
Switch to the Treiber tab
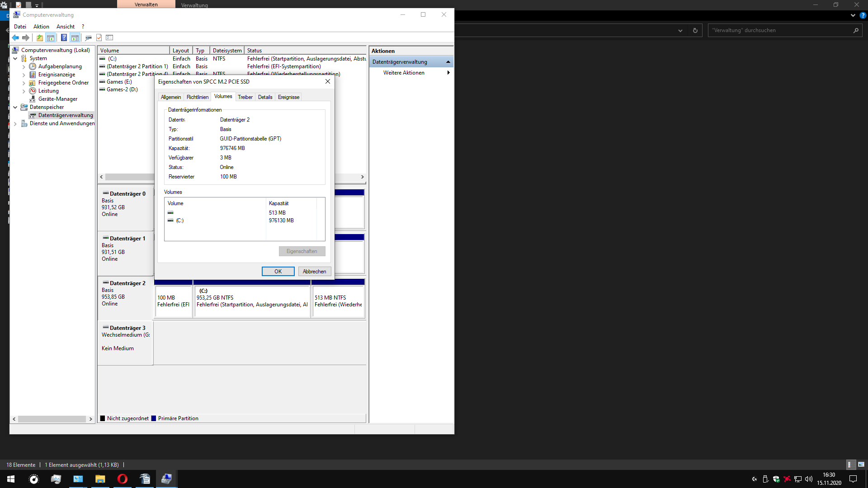click(x=245, y=97)
